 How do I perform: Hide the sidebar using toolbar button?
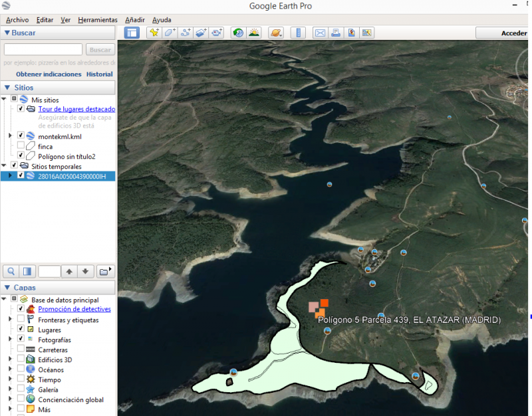pos(132,33)
